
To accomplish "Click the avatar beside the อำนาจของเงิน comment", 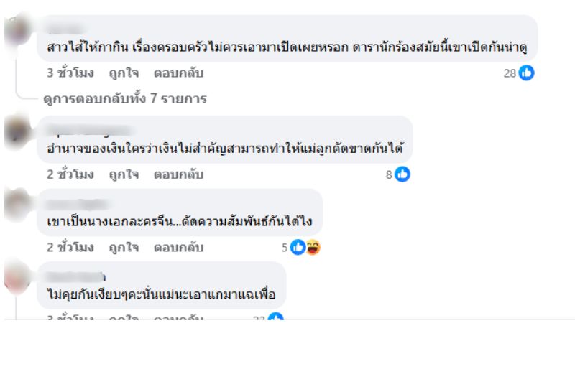I will [18, 131].
